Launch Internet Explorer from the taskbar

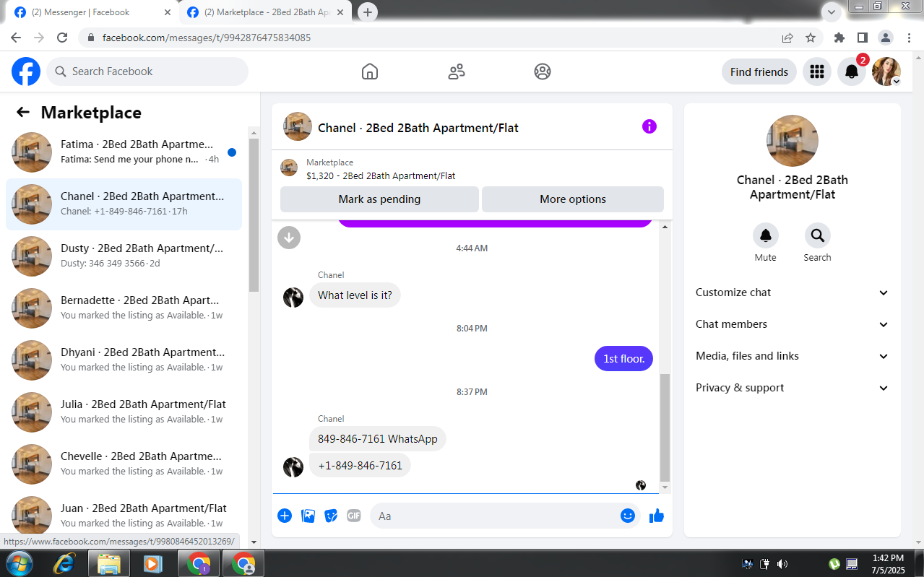click(64, 563)
